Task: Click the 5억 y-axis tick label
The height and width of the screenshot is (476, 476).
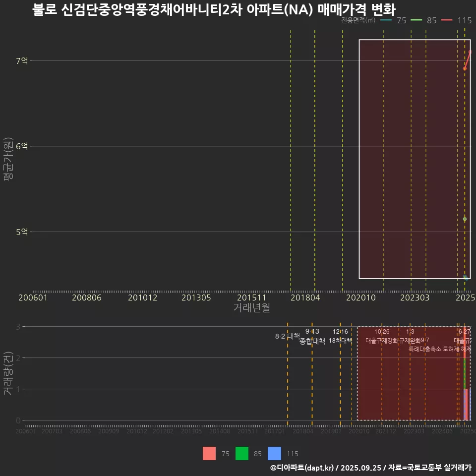Action: click(22, 232)
